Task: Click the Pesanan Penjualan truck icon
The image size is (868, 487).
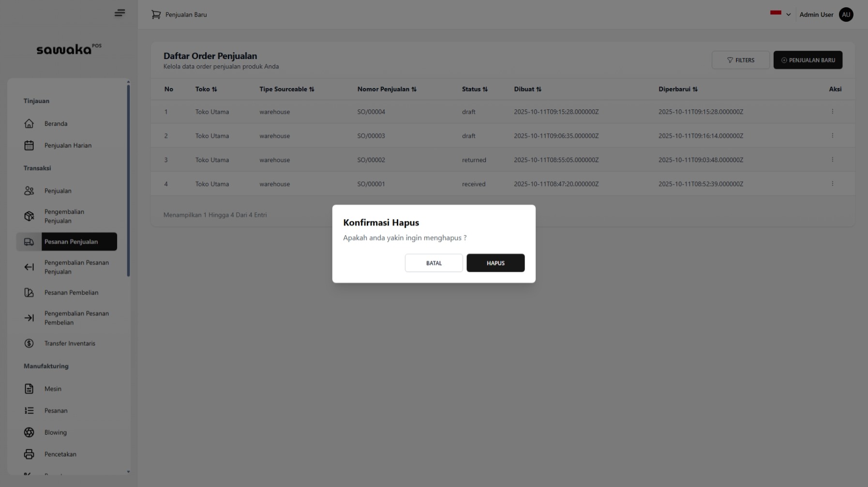Action: coord(29,242)
